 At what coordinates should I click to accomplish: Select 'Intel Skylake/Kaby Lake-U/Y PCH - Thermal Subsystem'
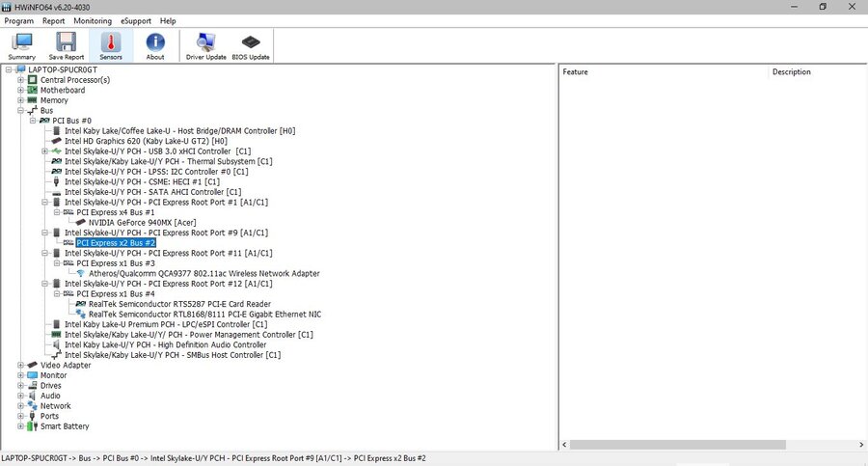(x=168, y=161)
